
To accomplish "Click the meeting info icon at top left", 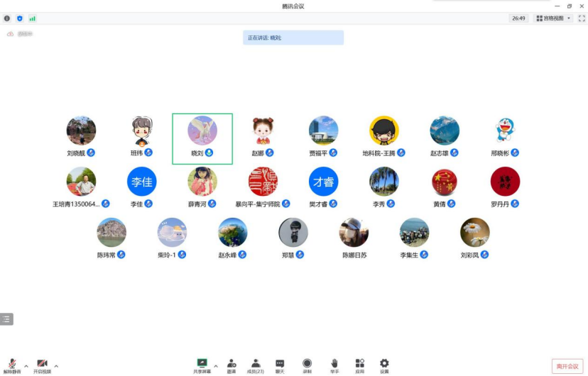I will point(7,18).
